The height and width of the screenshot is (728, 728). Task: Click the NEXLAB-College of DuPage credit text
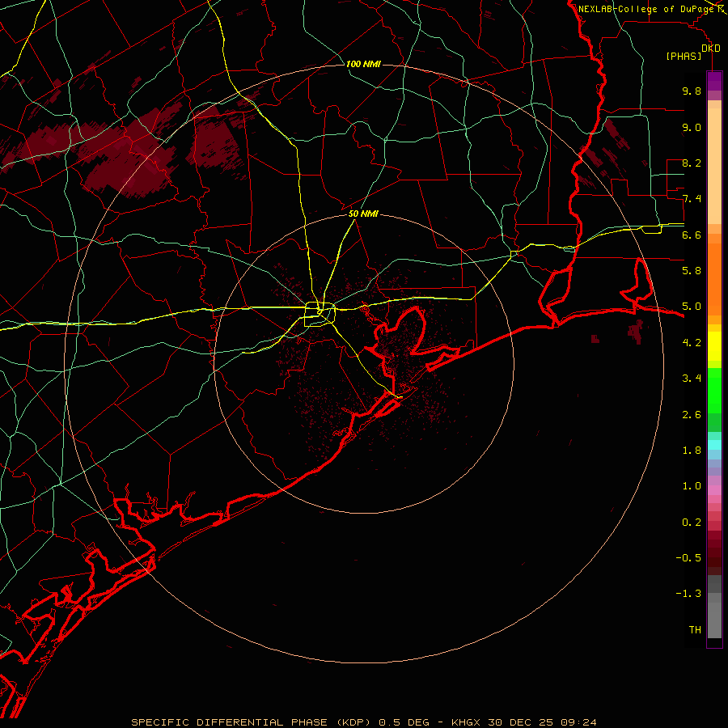pos(645,9)
